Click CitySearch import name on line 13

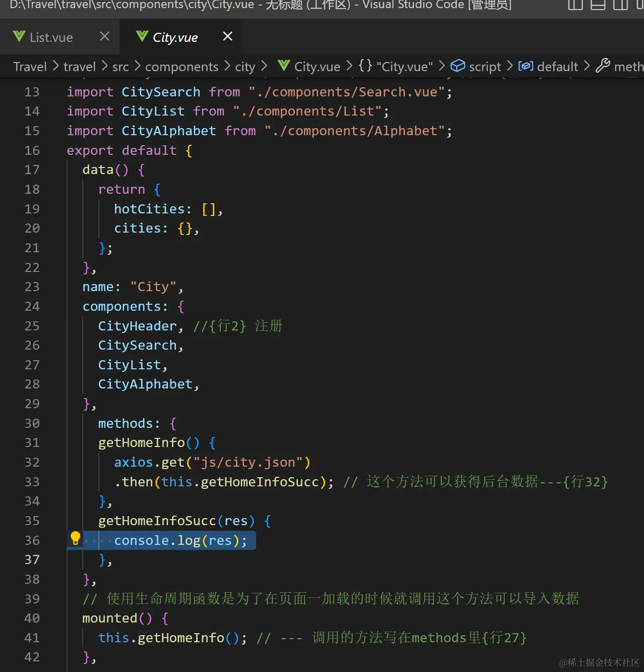tap(161, 92)
